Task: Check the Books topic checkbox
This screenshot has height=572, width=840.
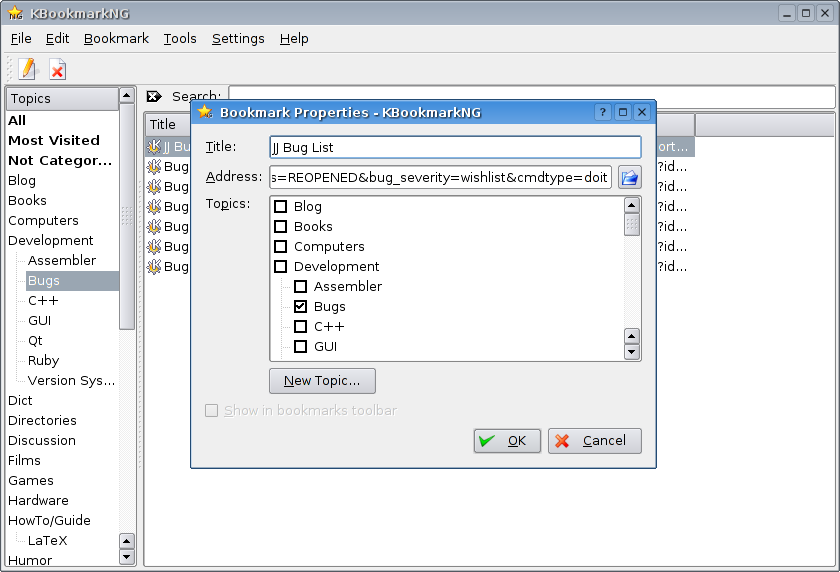Action: pyautogui.click(x=281, y=227)
